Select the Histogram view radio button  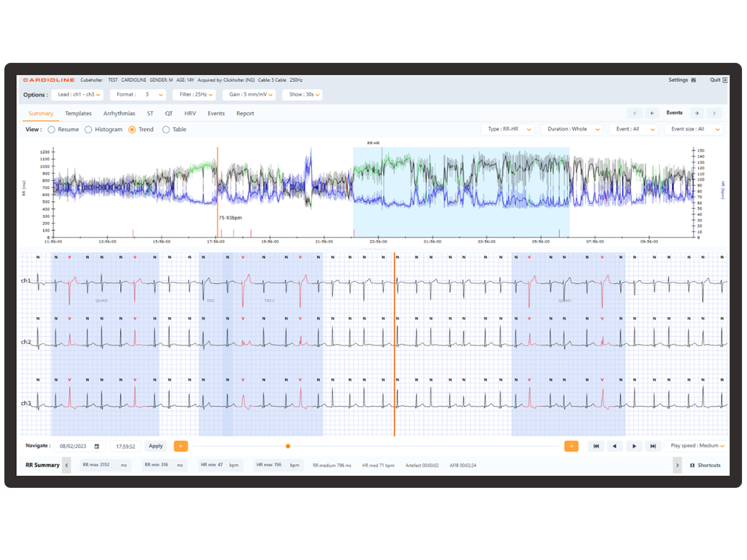pyautogui.click(x=88, y=129)
